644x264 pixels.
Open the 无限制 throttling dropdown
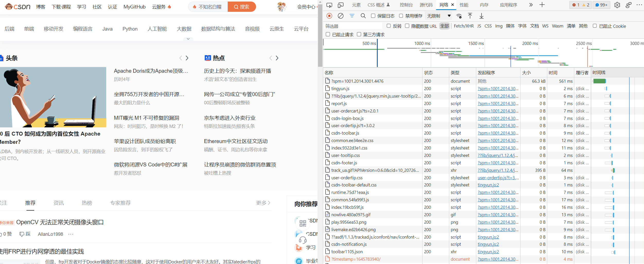pos(439,16)
